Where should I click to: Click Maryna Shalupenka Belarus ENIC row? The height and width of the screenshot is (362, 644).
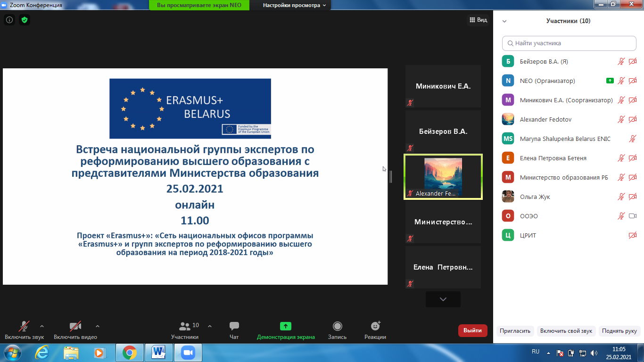coord(569,139)
